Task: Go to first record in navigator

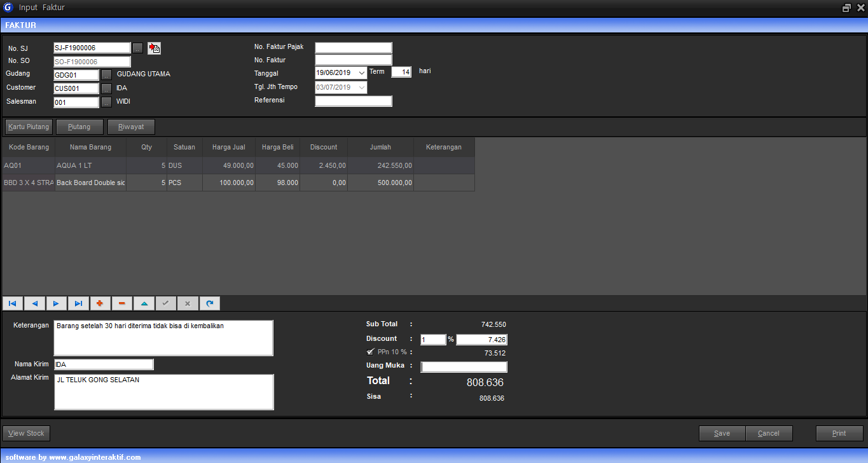Action: (13, 303)
